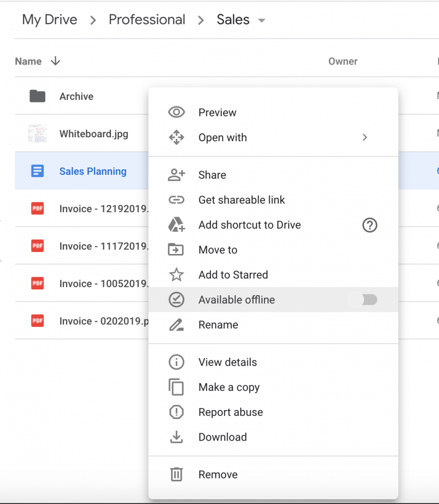The height and width of the screenshot is (504, 439).
Task: Click the Owner column header
Action: point(343,62)
